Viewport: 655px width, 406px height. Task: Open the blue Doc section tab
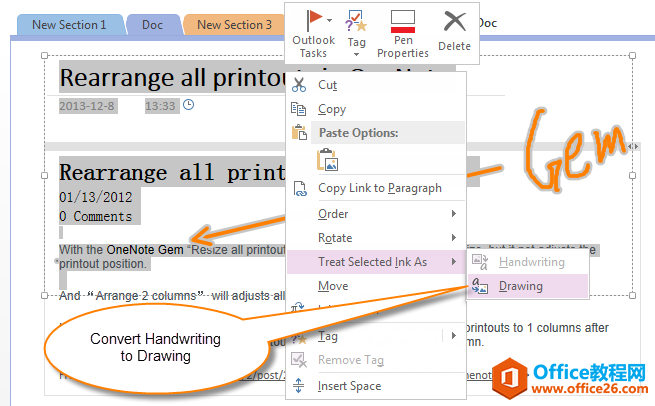(x=153, y=24)
